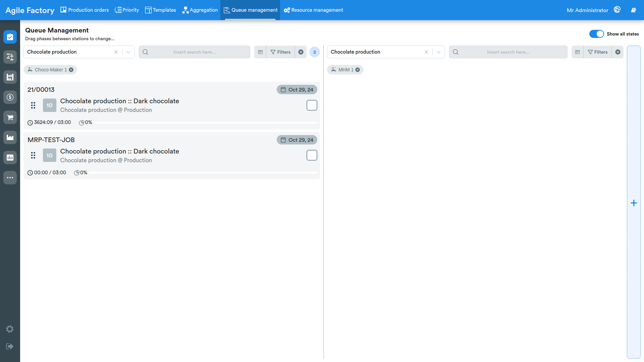Screen dimensions: 644x362
Task: Remove the Choco-Maker 1 station chip
Action: [71, 70]
